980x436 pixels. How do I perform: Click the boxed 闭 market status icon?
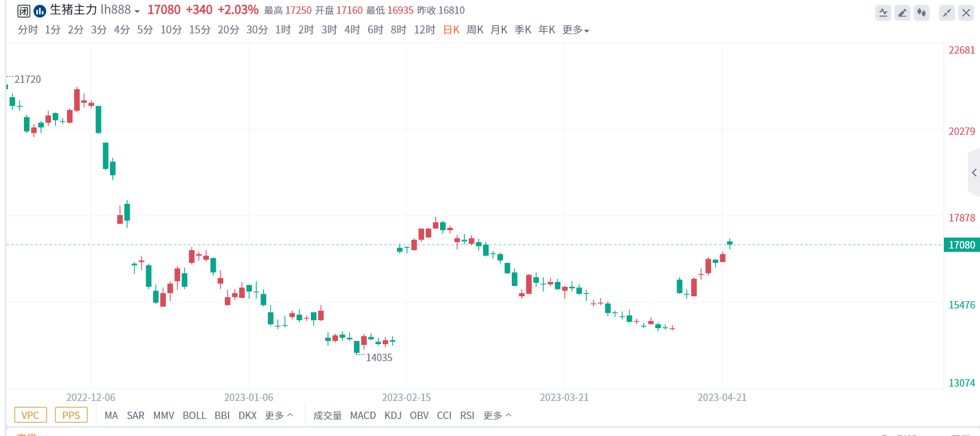[24, 11]
